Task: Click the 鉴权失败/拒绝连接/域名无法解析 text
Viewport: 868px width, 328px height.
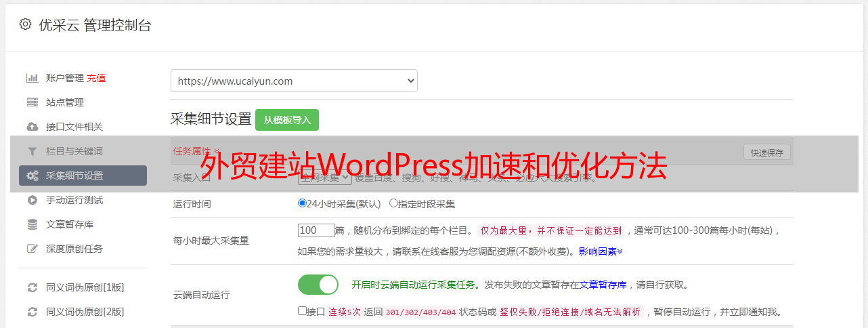Action: tap(571, 312)
